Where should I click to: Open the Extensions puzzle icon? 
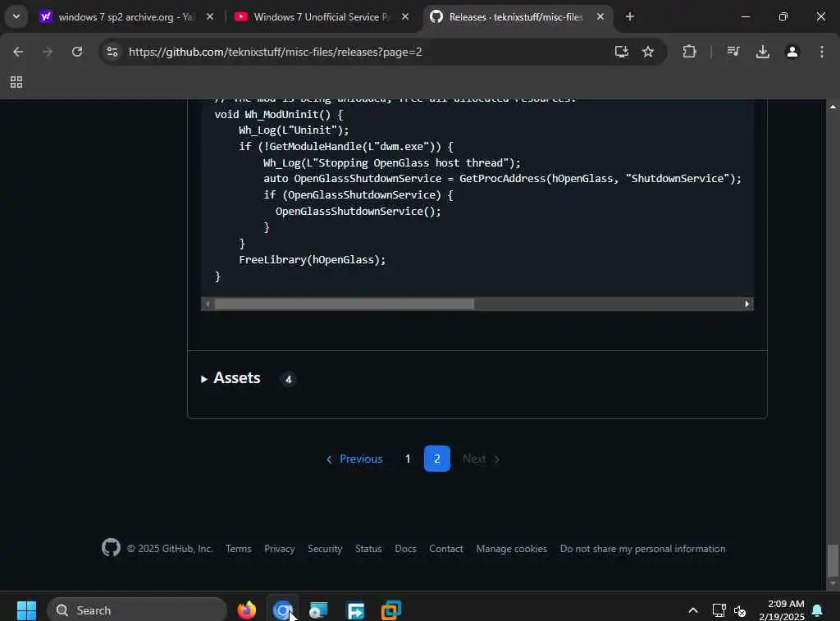point(689,52)
